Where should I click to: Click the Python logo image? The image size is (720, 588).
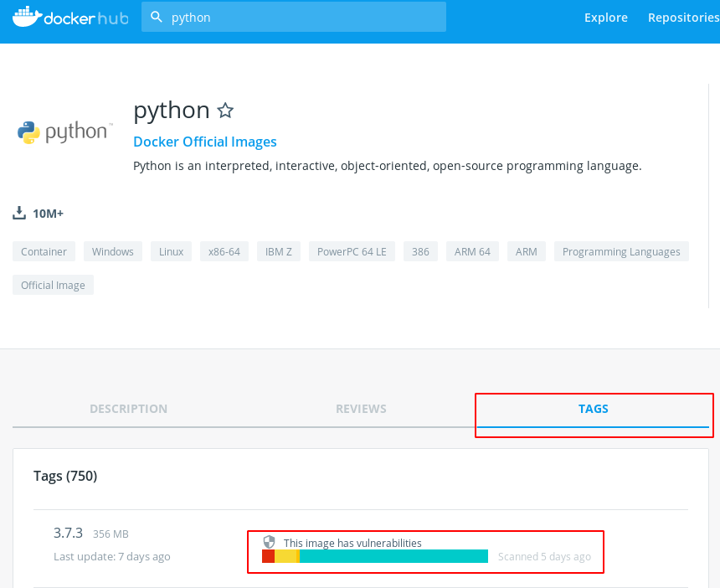64,132
